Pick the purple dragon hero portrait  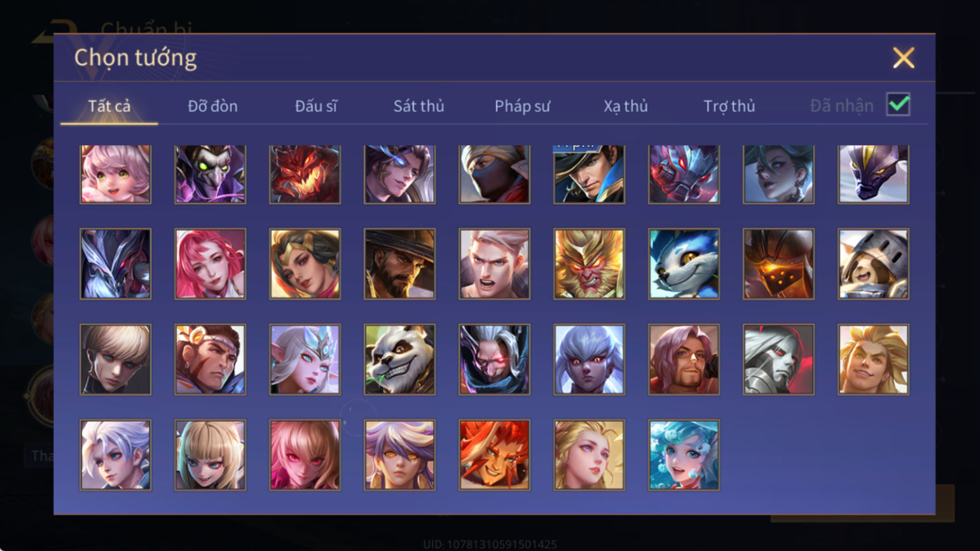click(873, 174)
